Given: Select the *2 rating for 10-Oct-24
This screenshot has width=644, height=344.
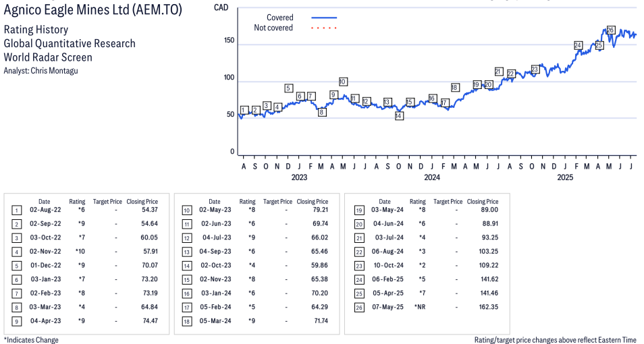Looking at the screenshot, I should (x=422, y=265).
